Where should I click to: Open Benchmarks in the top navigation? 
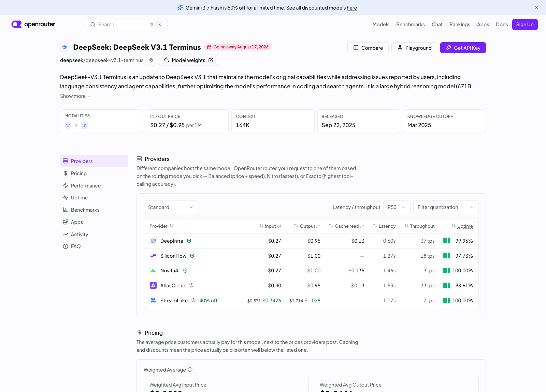[x=411, y=25]
